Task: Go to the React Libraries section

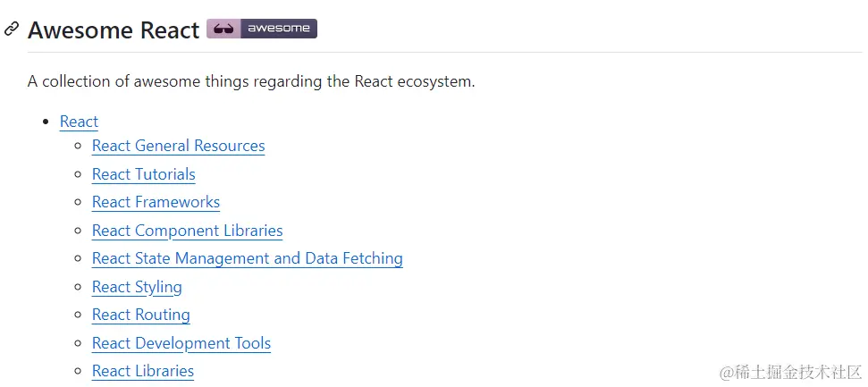Action: click(142, 371)
